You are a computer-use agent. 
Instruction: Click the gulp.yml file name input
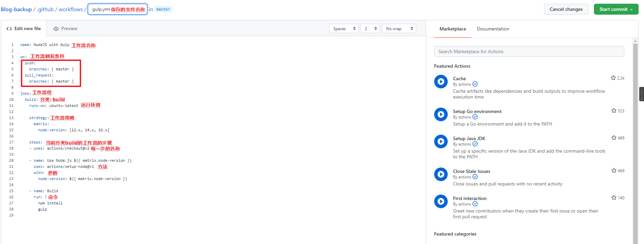pyautogui.click(x=118, y=9)
